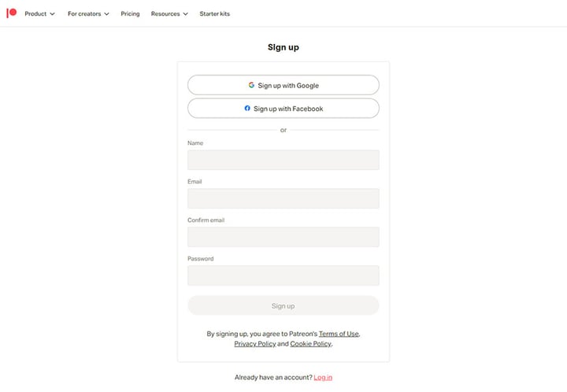Image resolution: width=567 pixels, height=392 pixels.
Task: Open the Cookie Policy link
Action: point(310,343)
